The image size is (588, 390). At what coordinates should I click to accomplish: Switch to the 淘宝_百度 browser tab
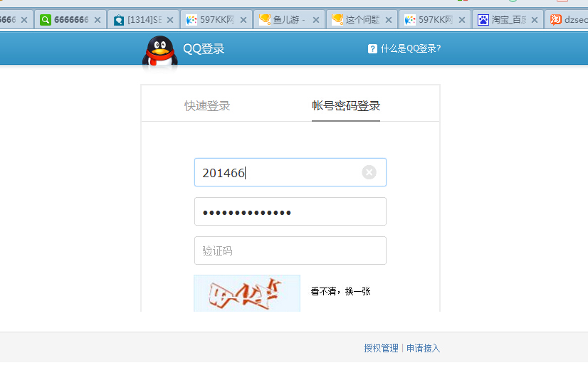[508, 19]
